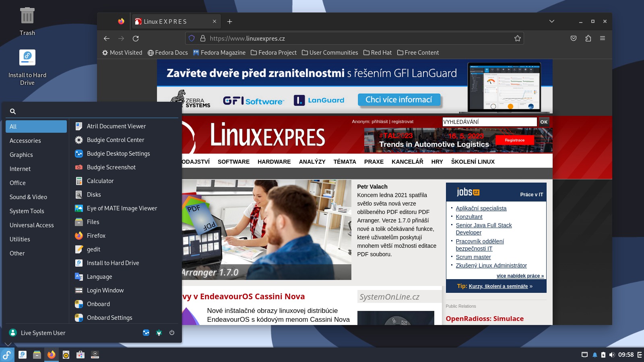Open the notification bell in the tray
Screen dimensions: 644x362
pos(594,355)
